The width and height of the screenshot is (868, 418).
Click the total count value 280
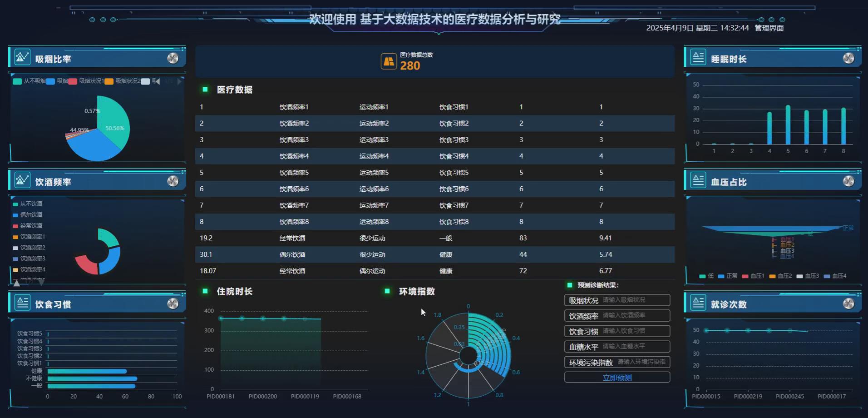pos(410,66)
